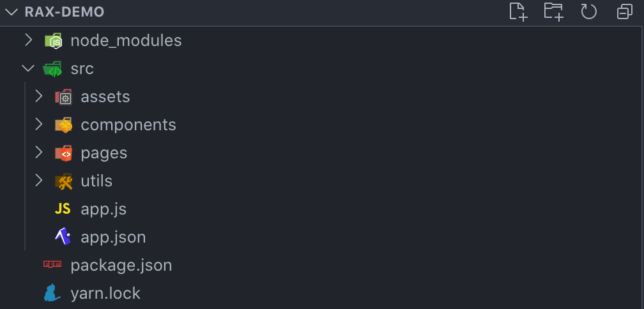This screenshot has height=309, width=644.
Task: Click the node_modules folder icon
Action: [53, 41]
